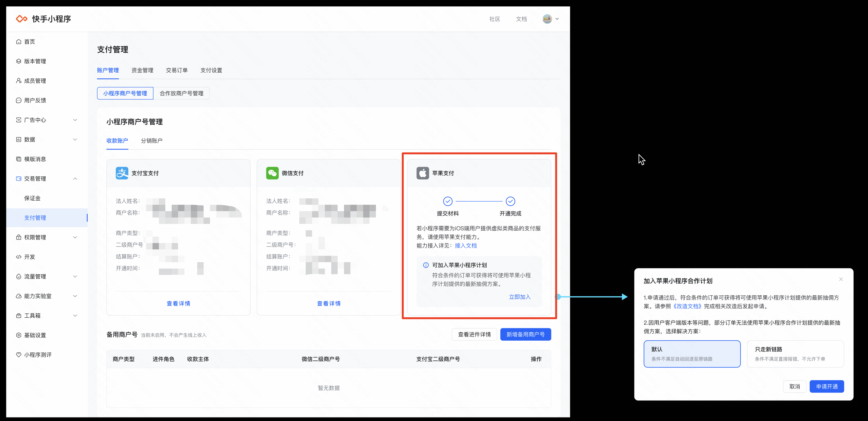The image size is (868, 421).
Task: Click the WeChat Pay logo icon
Action: click(272, 173)
